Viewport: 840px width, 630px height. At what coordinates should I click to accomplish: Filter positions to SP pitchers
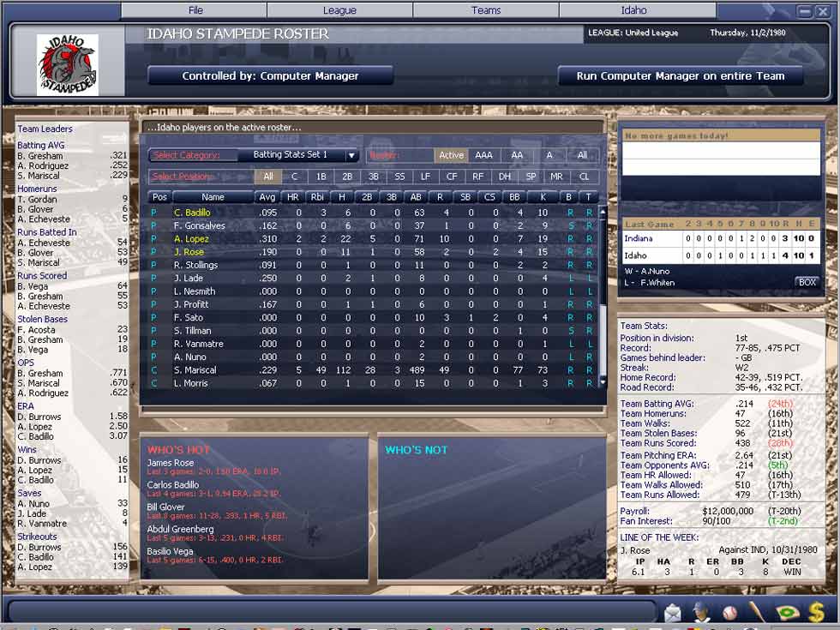[x=531, y=177]
